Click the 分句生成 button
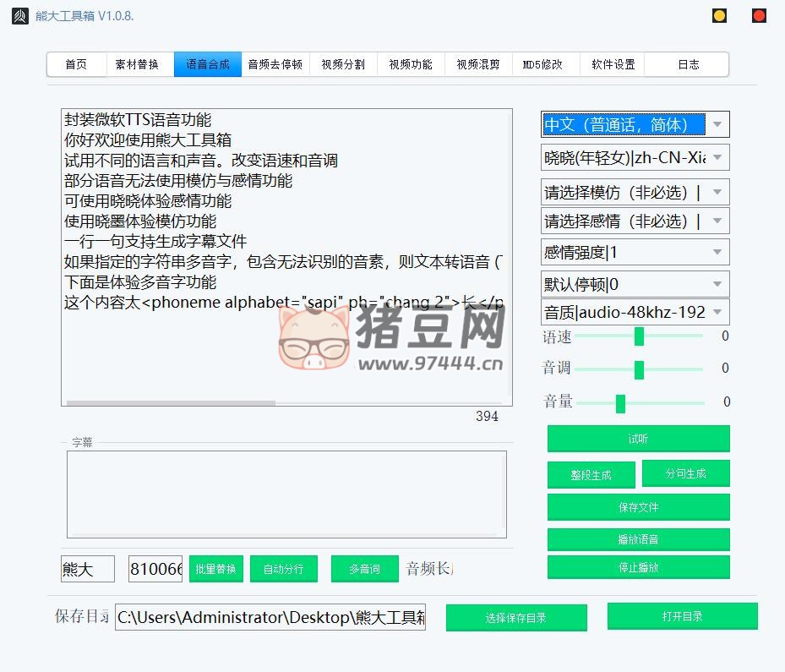This screenshot has height=672, width=785. (x=686, y=473)
